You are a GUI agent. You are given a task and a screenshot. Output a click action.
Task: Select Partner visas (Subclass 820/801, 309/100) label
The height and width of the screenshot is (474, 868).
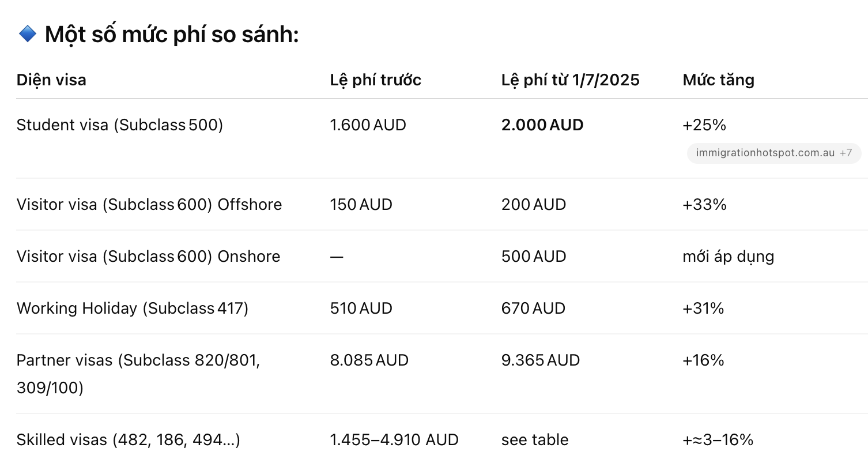click(x=138, y=374)
